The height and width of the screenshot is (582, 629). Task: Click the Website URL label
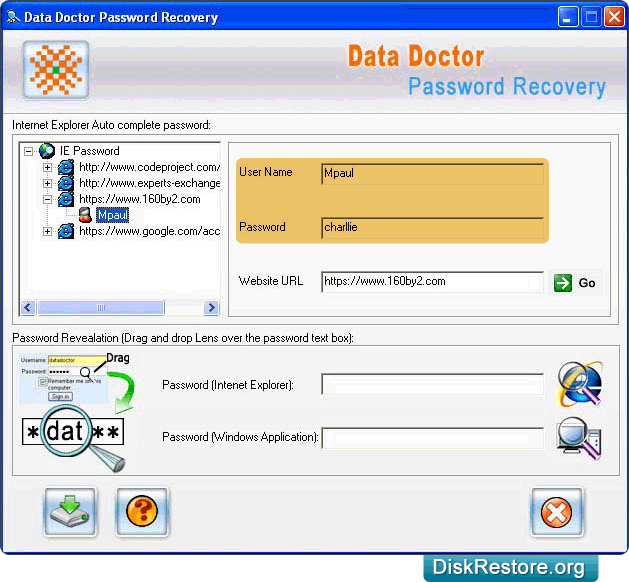tap(271, 281)
